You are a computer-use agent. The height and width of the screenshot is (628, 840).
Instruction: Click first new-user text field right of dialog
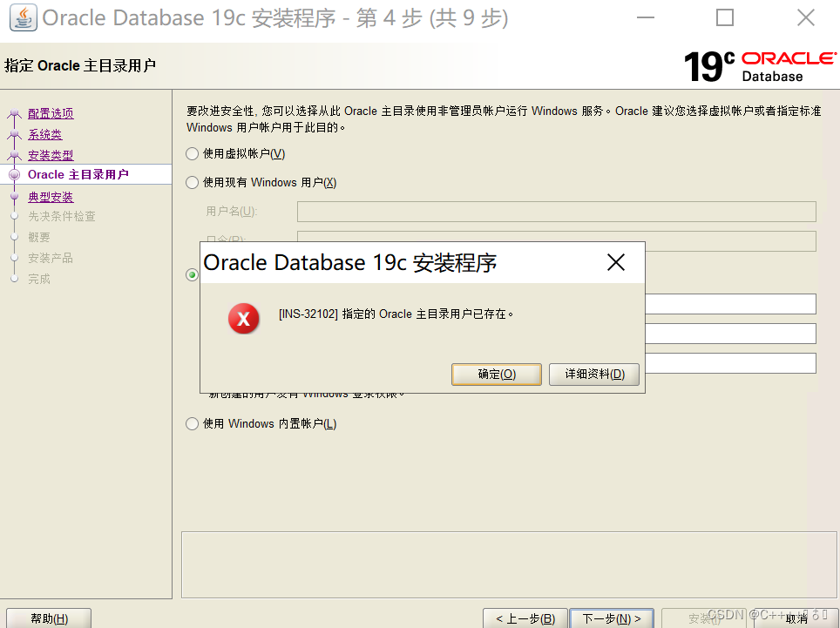731,304
